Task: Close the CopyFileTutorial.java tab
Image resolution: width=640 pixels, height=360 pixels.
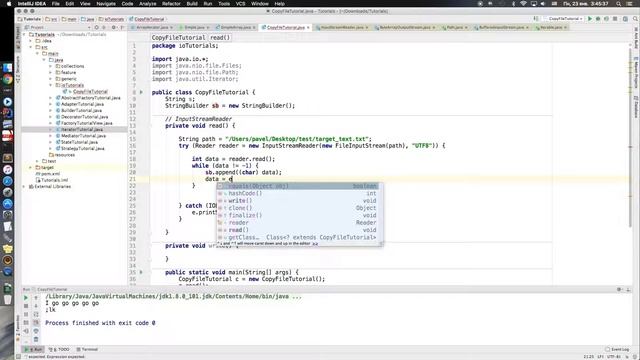Action: (308, 27)
